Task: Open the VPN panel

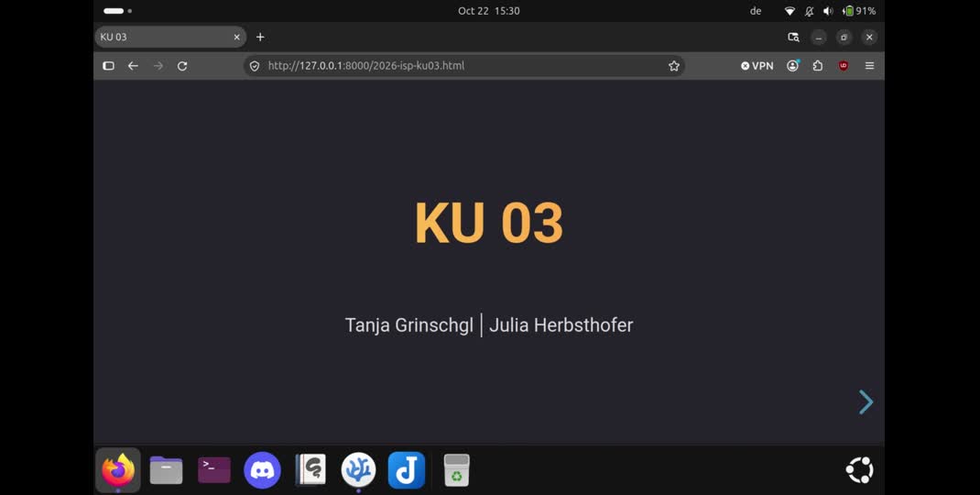Action: pos(757,66)
